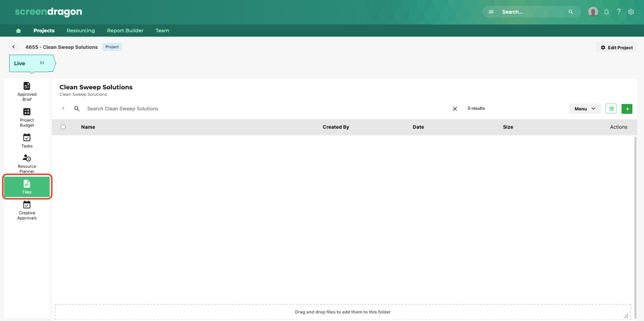Open the Report Builder tab
Screen dimensions: 644x321
[125, 30]
